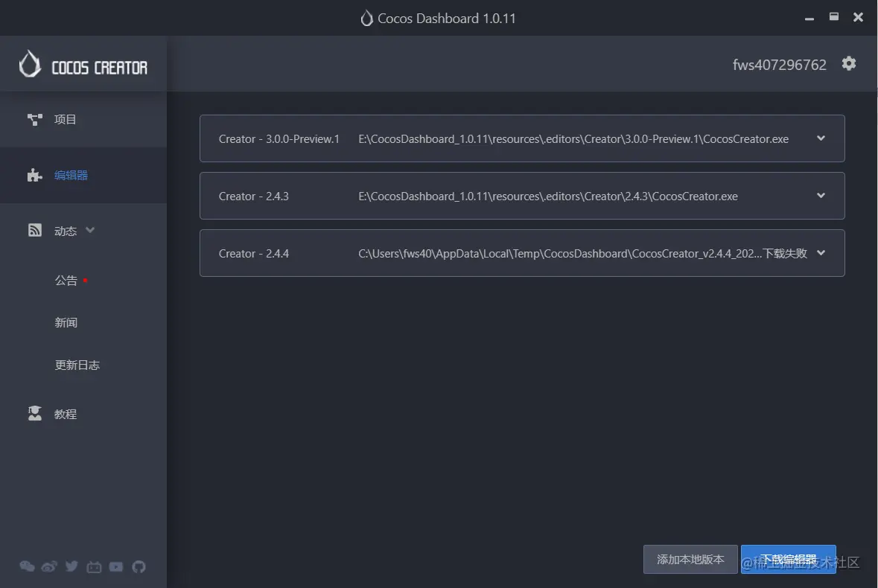
Task: Click the Creator - 2.4.3 label
Action: click(x=254, y=196)
